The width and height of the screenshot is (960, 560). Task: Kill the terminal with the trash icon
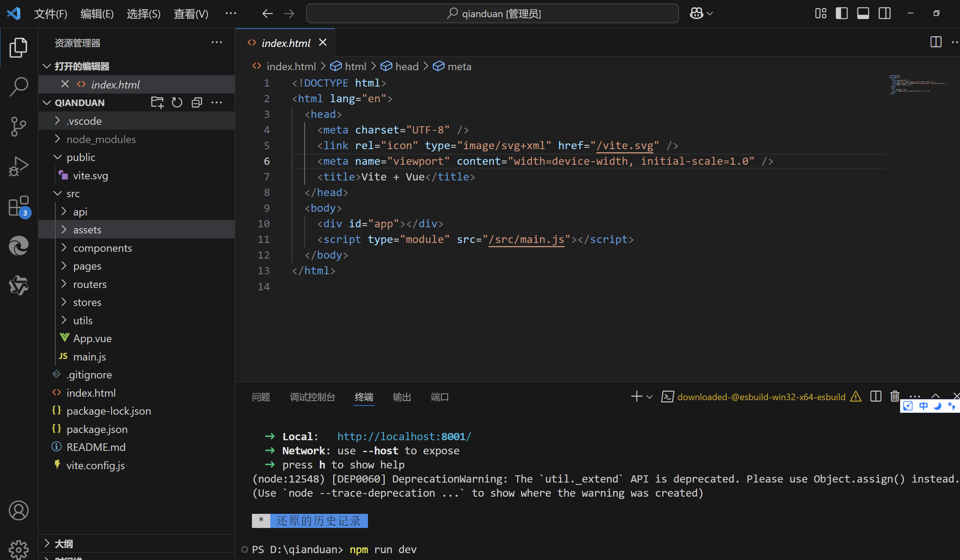895,397
